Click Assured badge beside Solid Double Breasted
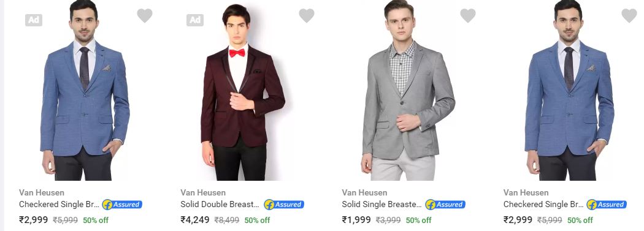Screen dimensions: 644x231 284,204
